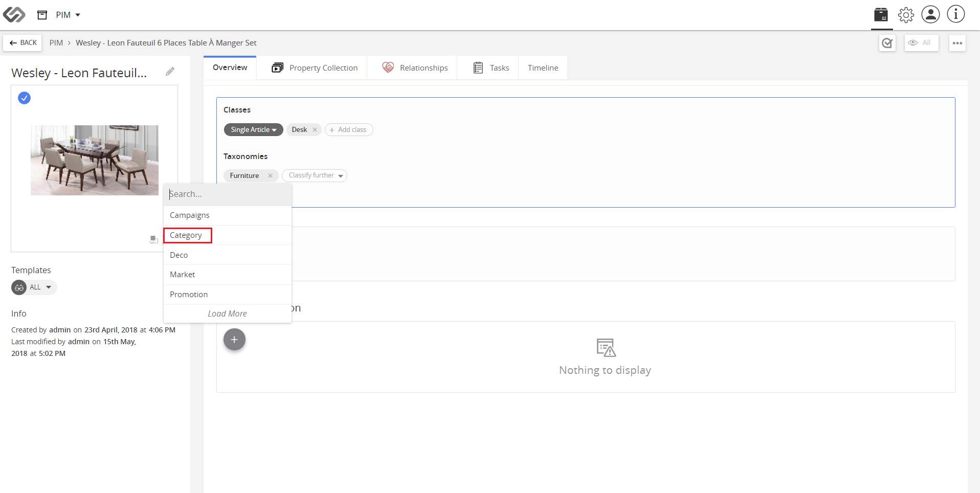Go back using the BACK button

[24, 43]
